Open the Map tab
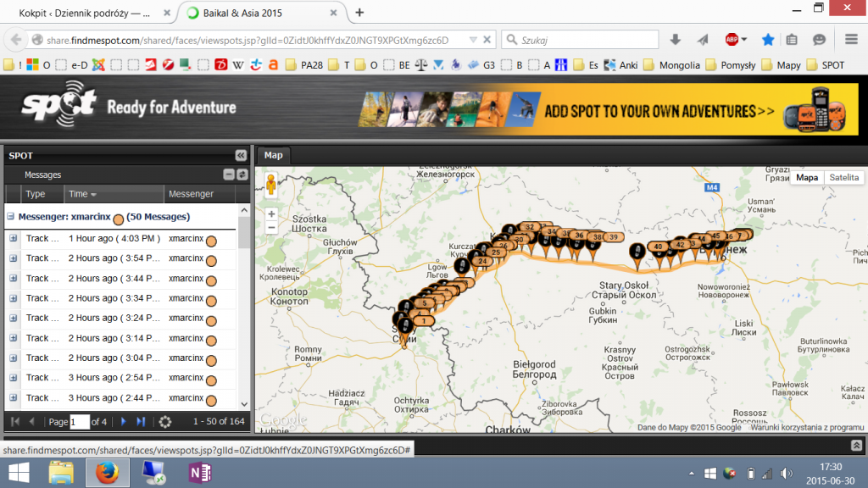This screenshot has width=868, height=488. tap(274, 156)
